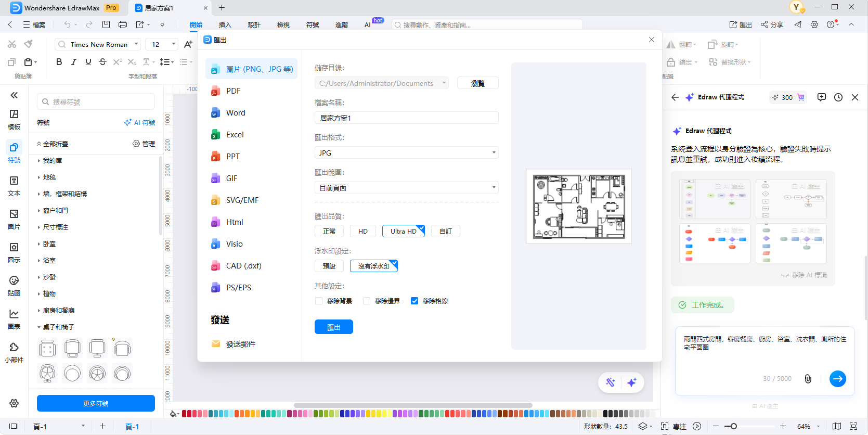Send the AI prompt with blue arrow
868x435 pixels.
coord(838,379)
